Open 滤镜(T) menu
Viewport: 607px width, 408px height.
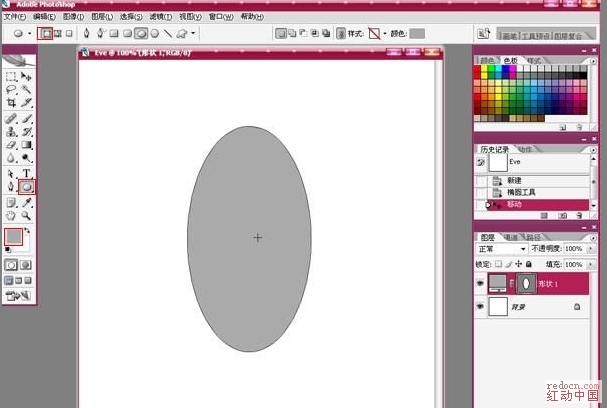(161, 17)
